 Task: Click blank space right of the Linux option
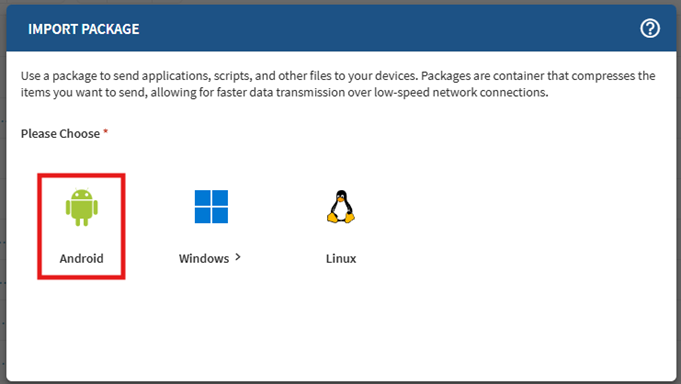[512, 226]
